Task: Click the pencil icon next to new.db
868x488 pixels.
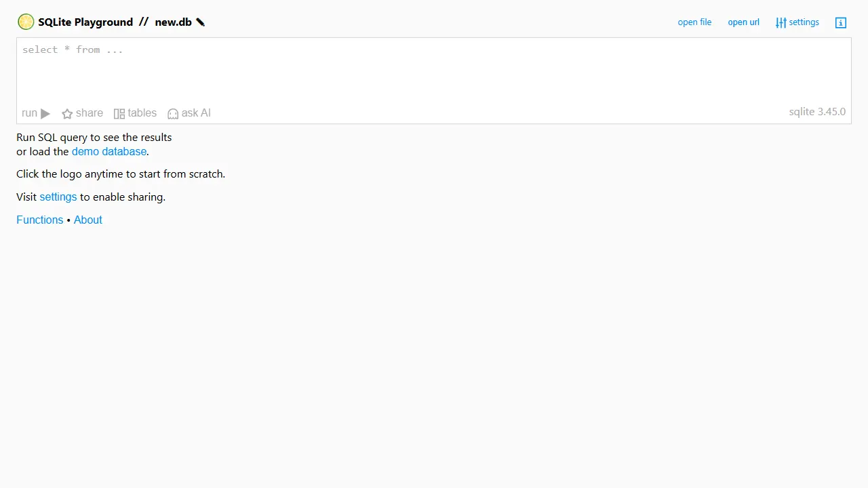Action: tap(200, 22)
